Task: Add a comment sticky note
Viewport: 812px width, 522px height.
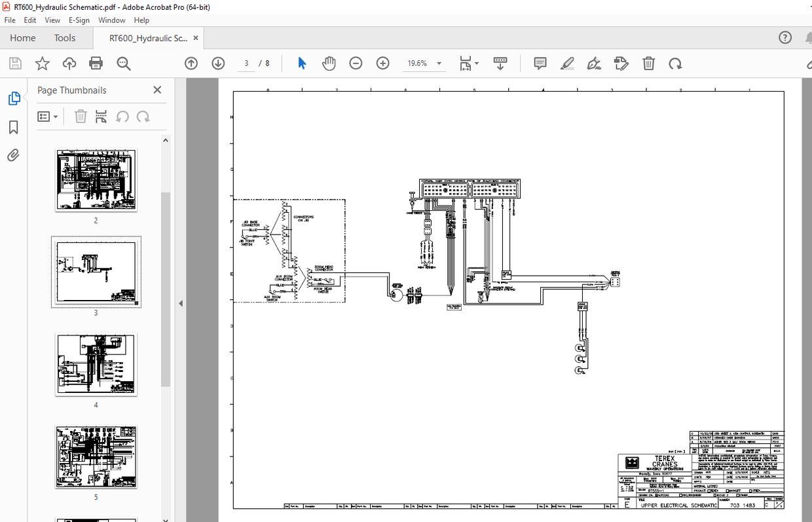Action: pos(540,63)
